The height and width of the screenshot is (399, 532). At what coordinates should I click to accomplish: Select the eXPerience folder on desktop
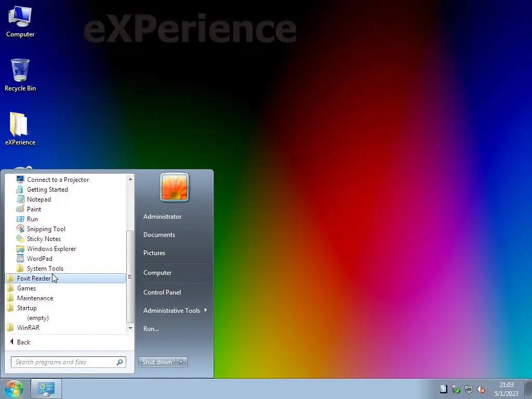[x=20, y=129]
